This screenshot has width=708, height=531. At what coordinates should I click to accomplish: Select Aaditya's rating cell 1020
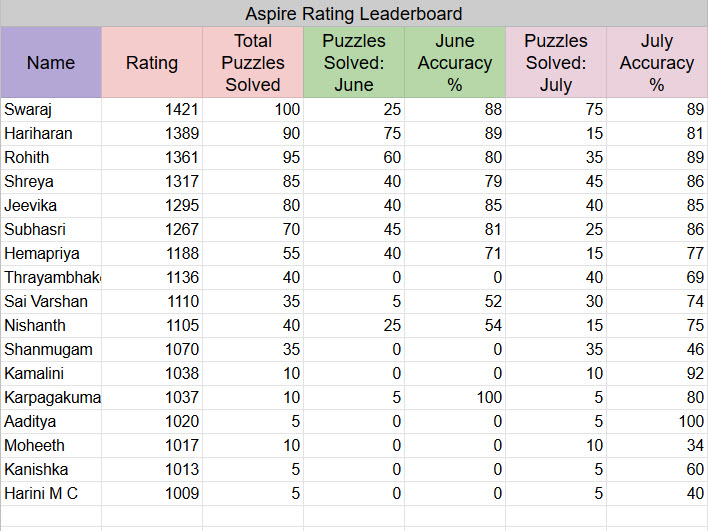[152, 421]
